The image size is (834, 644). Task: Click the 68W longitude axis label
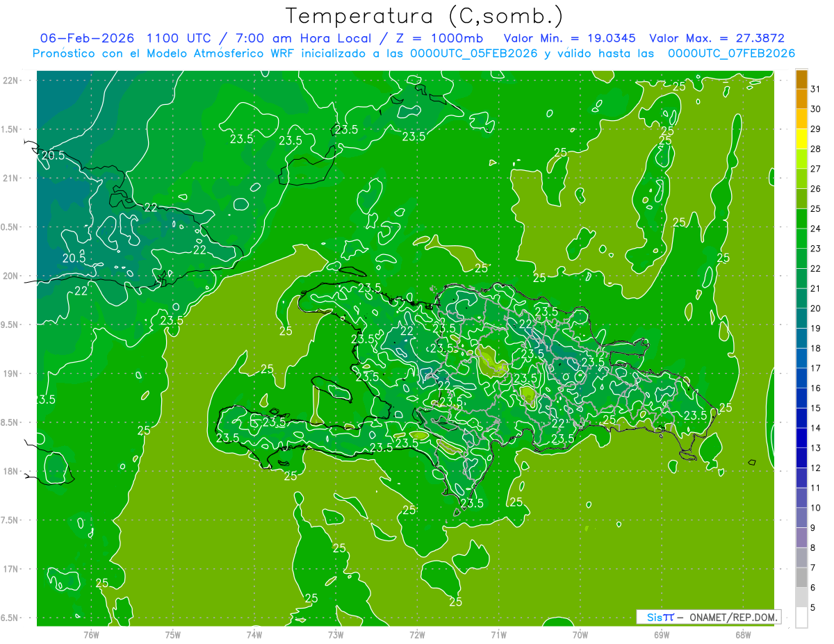coord(742,634)
